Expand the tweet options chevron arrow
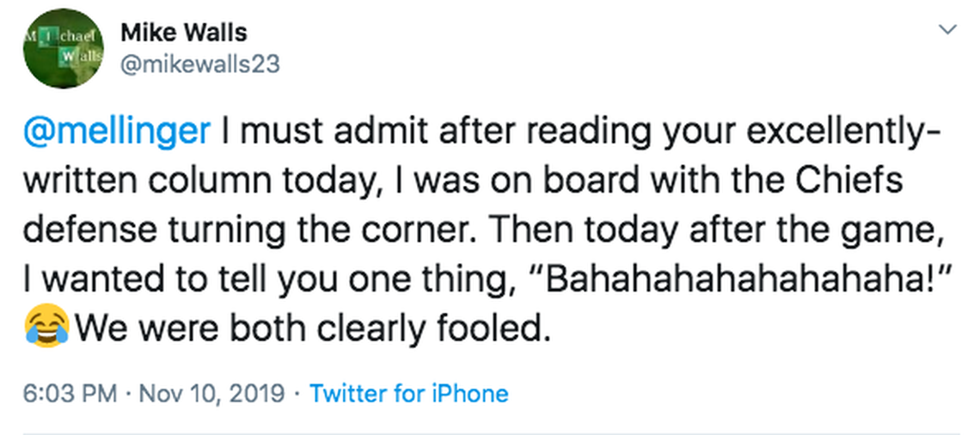980x435 pixels. coord(947,31)
